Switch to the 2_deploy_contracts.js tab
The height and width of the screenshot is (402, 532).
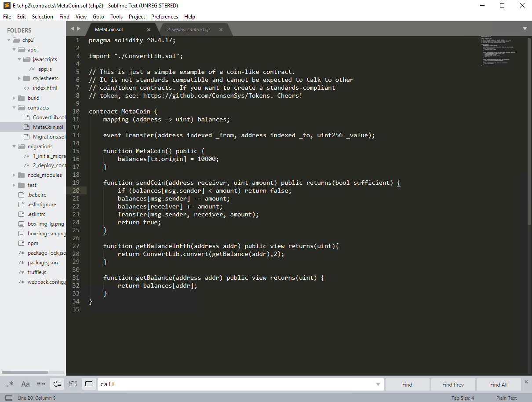click(x=189, y=29)
